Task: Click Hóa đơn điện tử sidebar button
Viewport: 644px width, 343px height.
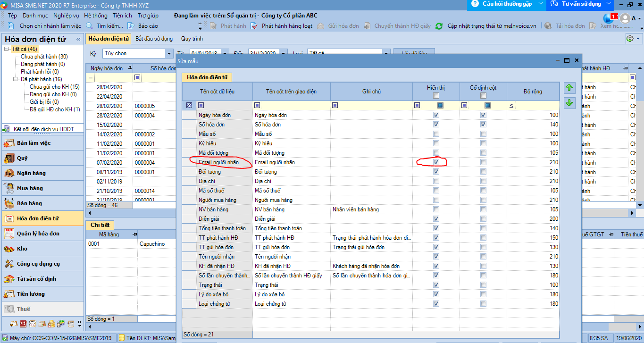Action: tap(43, 218)
